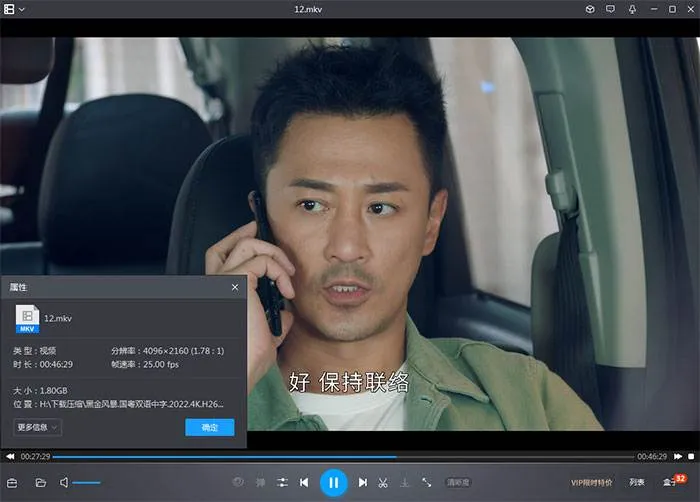
Task: Click the rewind double-arrow icon
Action: pos(10,456)
